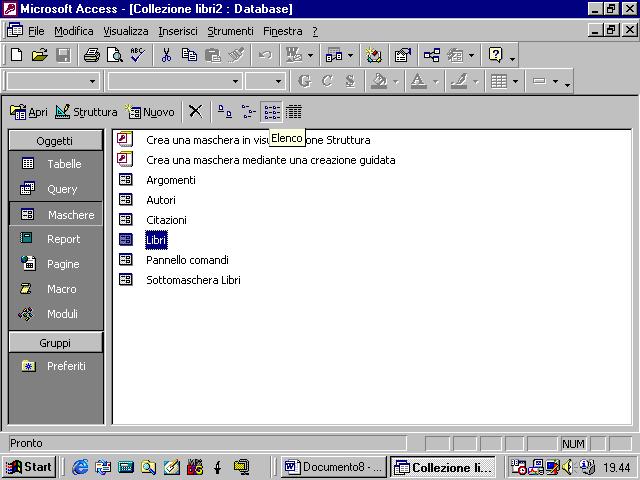Open the Object name dropdown box

[52, 81]
